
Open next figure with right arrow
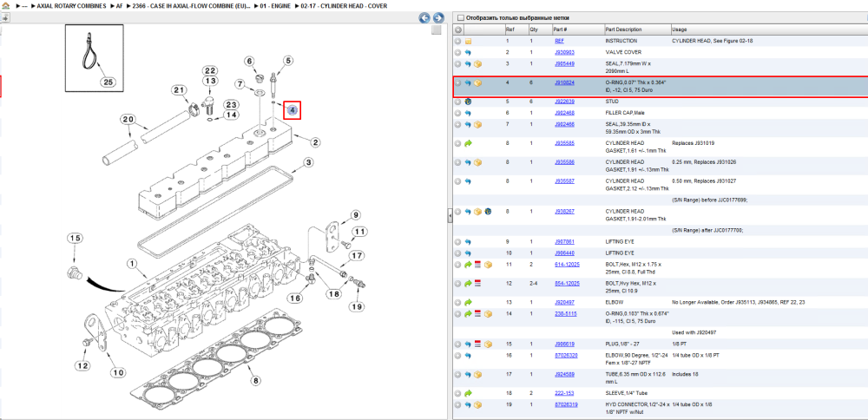[437, 17]
